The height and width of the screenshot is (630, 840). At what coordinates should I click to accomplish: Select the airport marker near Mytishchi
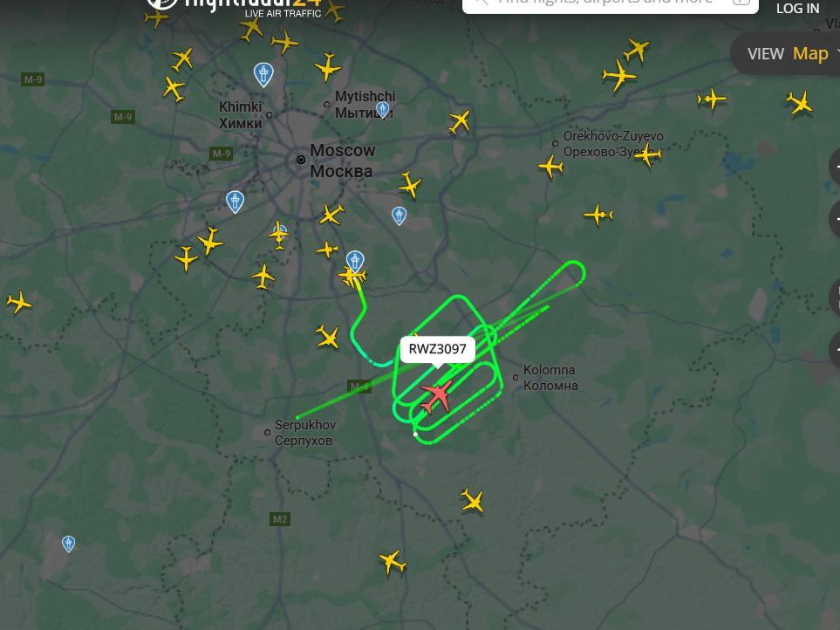click(382, 109)
